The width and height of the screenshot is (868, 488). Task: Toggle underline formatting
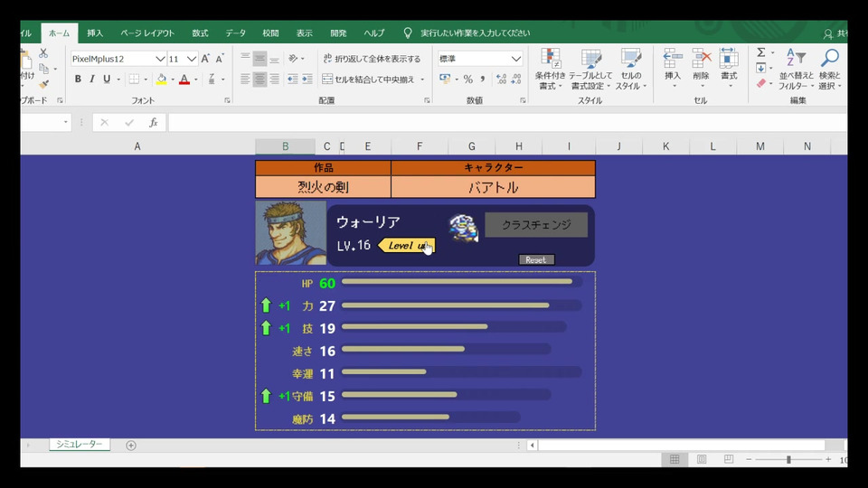pyautogui.click(x=107, y=80)
